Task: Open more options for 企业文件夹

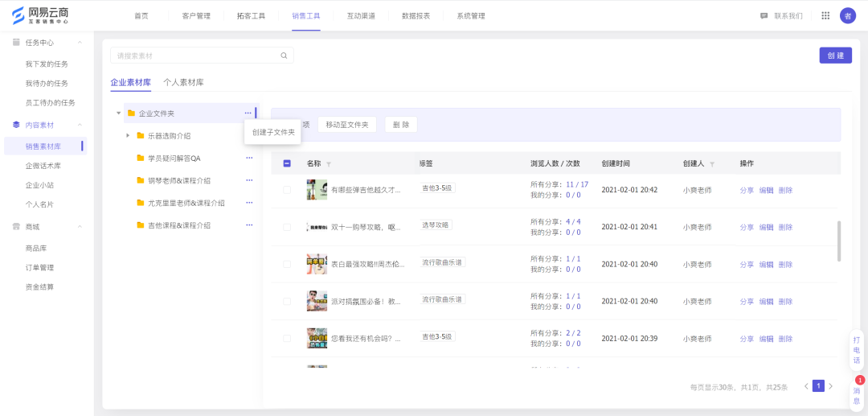Action: [x=248, y=113]
